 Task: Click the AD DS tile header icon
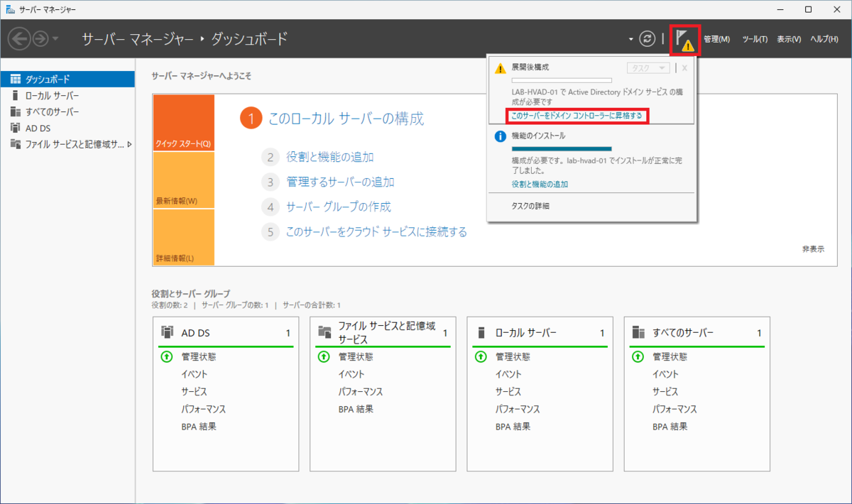(x=168, y=332)
